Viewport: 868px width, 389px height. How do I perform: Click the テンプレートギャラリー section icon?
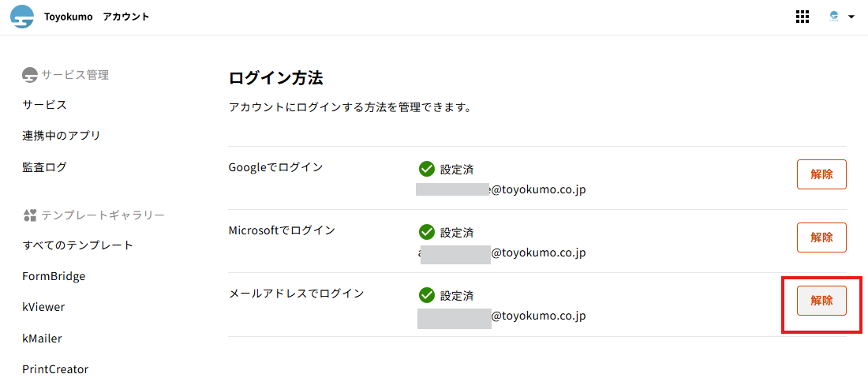30,215
